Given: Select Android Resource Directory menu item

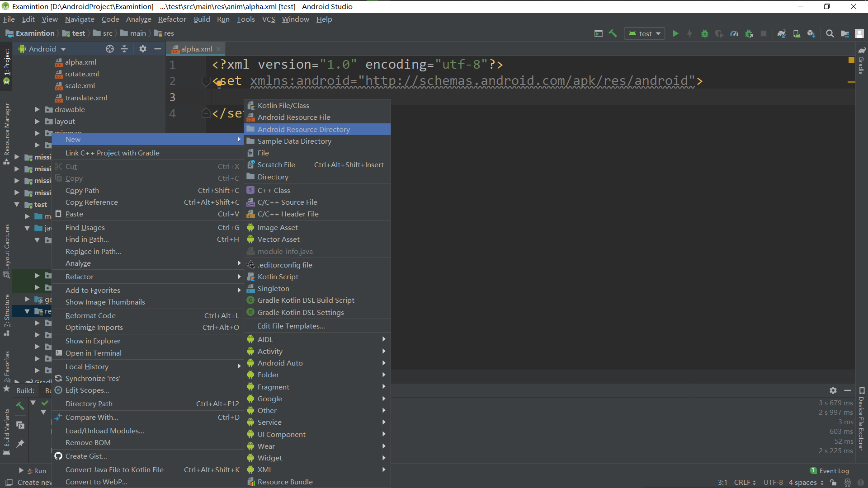Looking at the screenshot, I should pos(304,129).
